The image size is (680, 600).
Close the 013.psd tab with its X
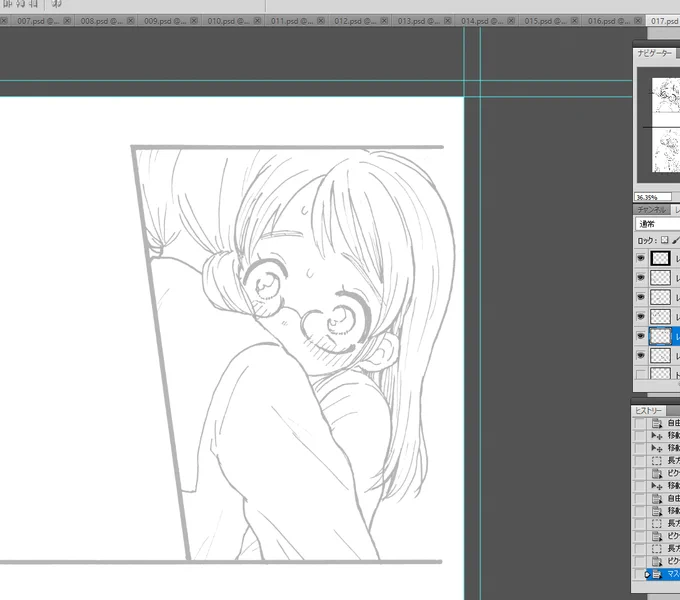(448, 20)
